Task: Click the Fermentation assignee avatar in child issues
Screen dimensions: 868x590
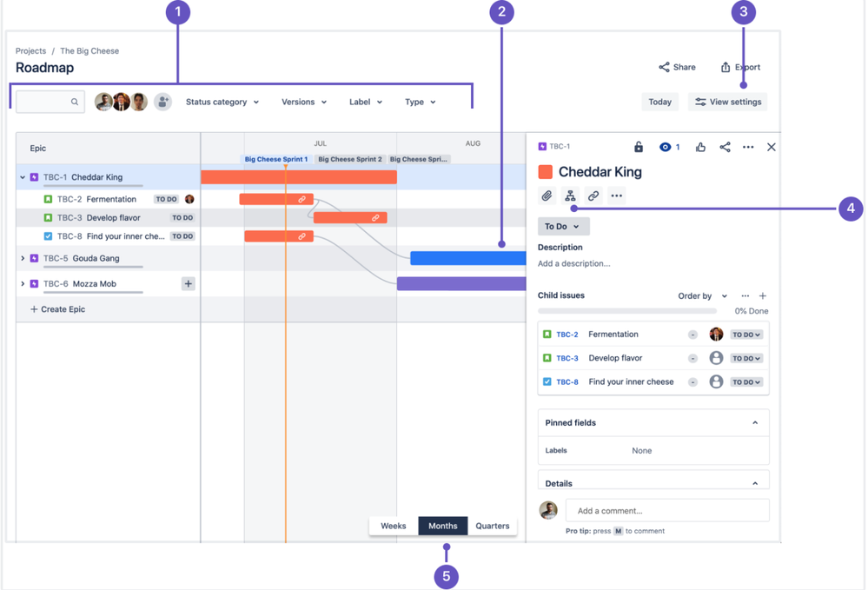Action: tap(716, 334)
